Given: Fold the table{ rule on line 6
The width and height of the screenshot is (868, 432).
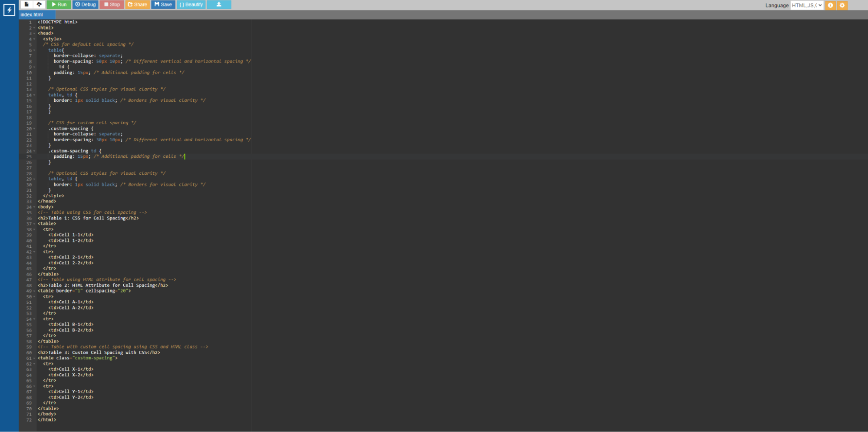Looking at the screenshot, I should click(x=34, y=50).
